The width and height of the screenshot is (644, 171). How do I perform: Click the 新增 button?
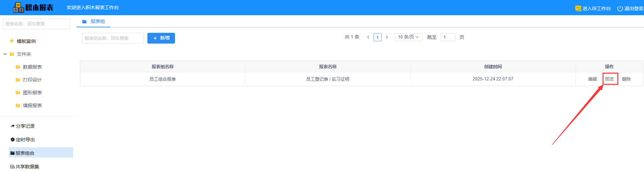tap(161, 38)
